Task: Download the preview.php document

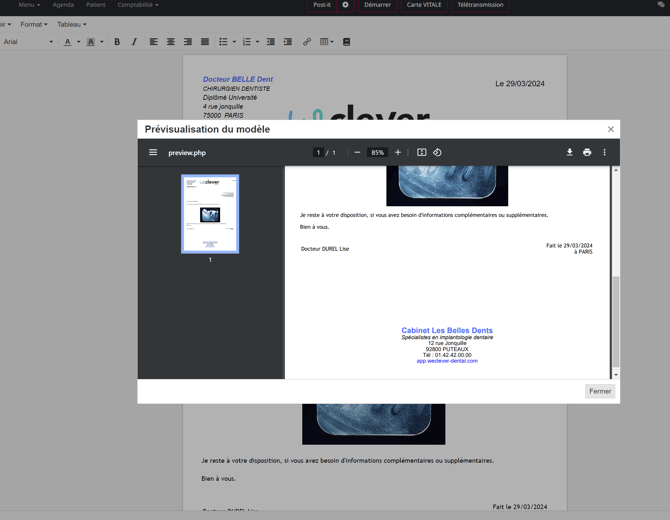Action: tap(569, 153)
